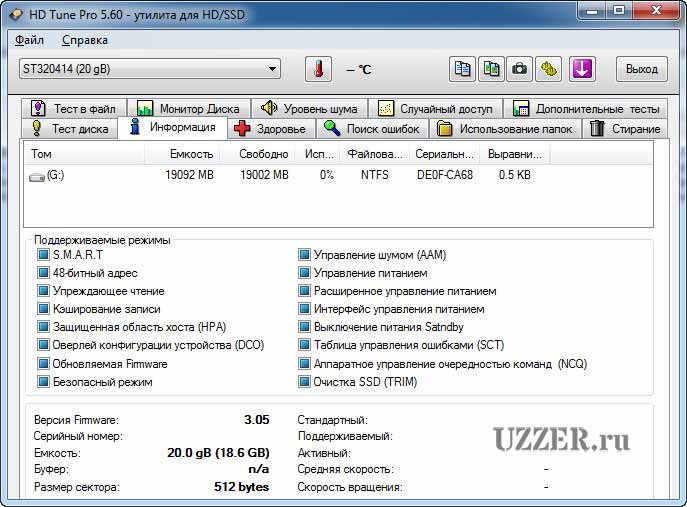Toggle the Управление шумом (AAM) checkbox
The width and height of the screenshot is (687, 507).
[x=304, y=255]
